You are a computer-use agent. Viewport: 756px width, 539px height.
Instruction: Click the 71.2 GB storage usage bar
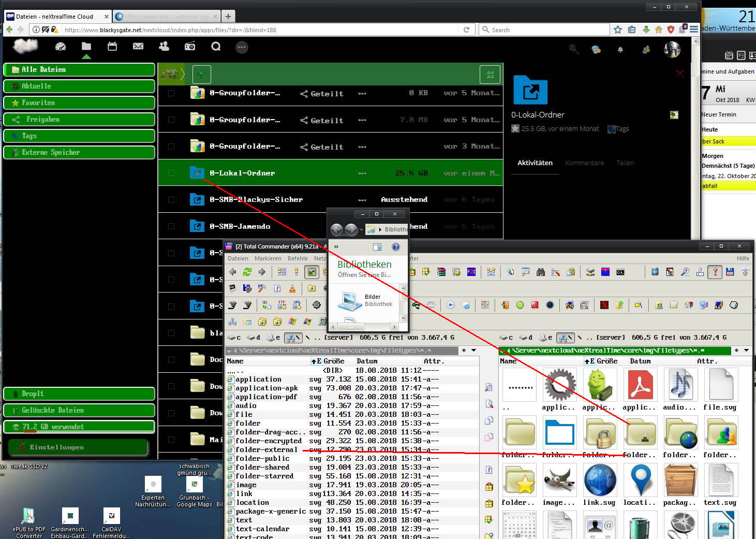tap(79, 427)
